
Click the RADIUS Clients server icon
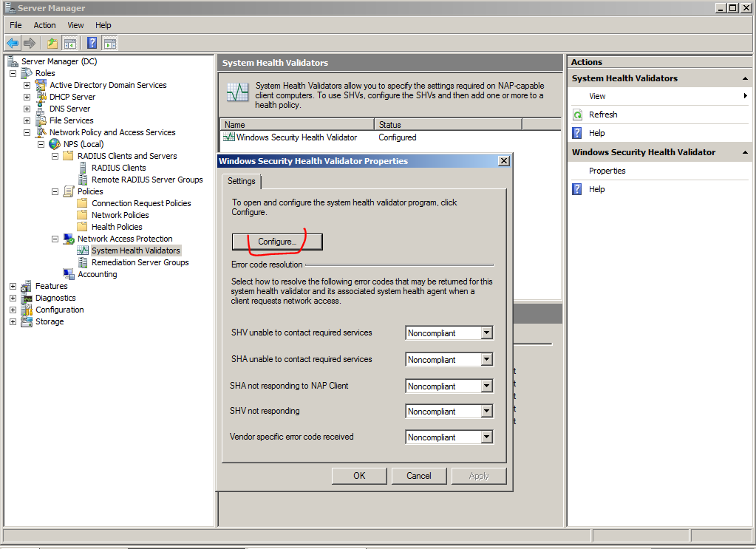point(83,168)
